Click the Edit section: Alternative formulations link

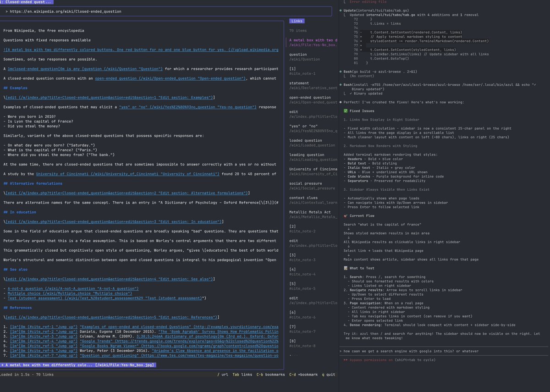click(x=126, y=193)
